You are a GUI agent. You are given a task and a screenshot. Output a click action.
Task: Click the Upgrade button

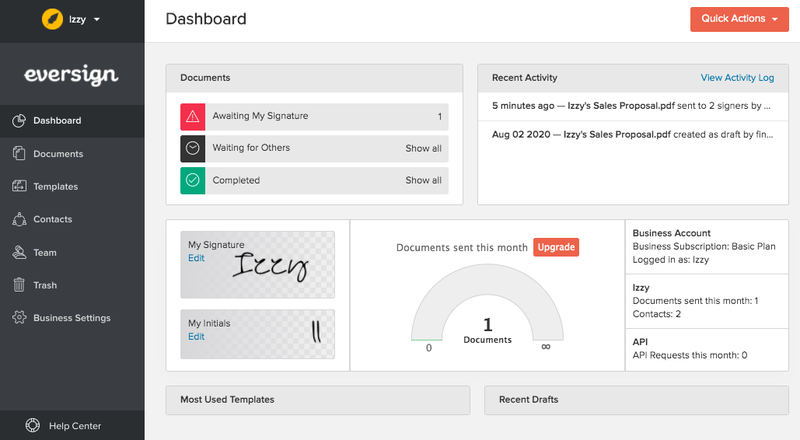pyautogui.click(x=556, y=247)
